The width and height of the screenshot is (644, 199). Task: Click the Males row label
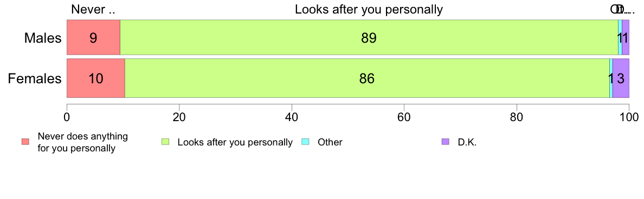43,38
